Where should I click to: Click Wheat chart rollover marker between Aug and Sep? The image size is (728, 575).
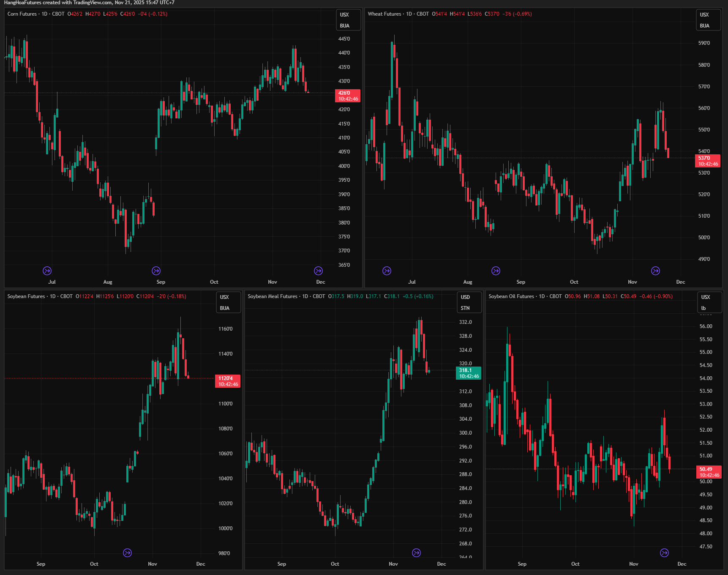(x=496, y=271)
